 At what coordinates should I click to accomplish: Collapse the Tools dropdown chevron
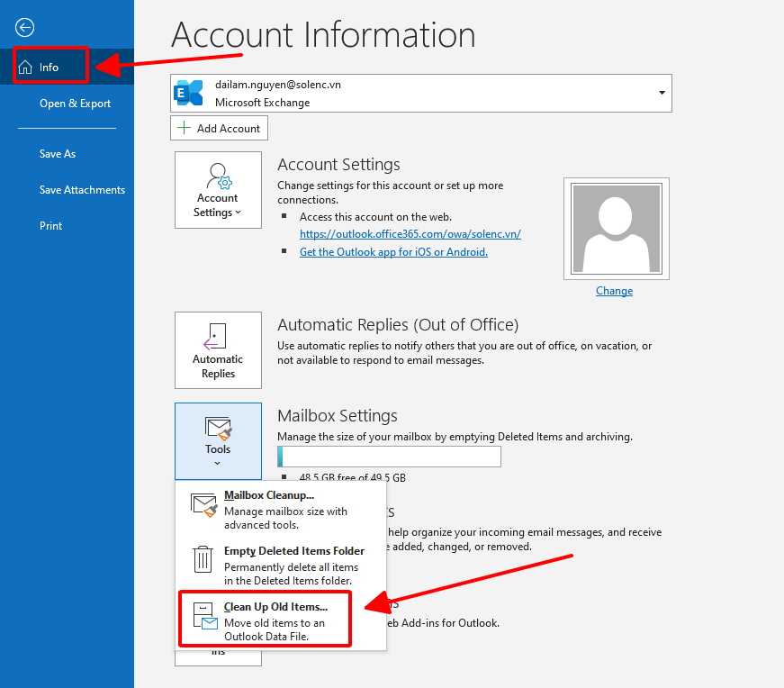click(218, 464)
